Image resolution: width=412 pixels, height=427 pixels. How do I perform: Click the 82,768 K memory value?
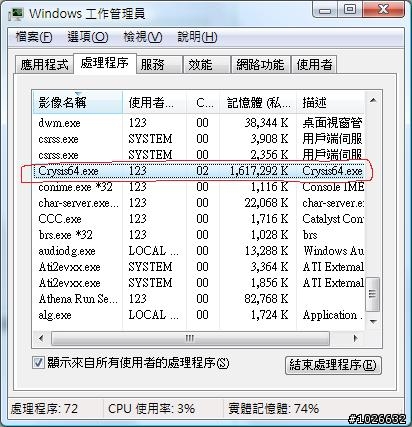tap(266, 299)
